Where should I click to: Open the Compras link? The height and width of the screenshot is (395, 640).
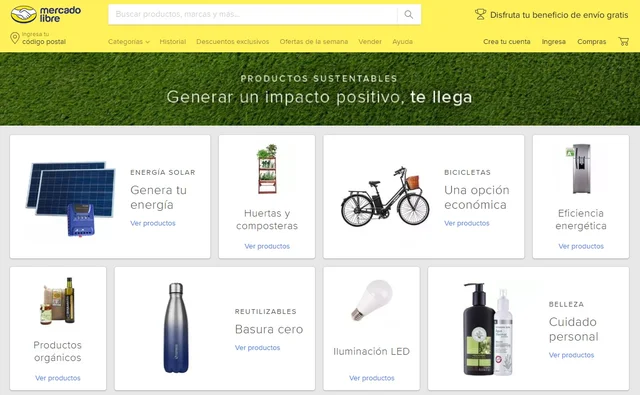click(x=591, y=42)
